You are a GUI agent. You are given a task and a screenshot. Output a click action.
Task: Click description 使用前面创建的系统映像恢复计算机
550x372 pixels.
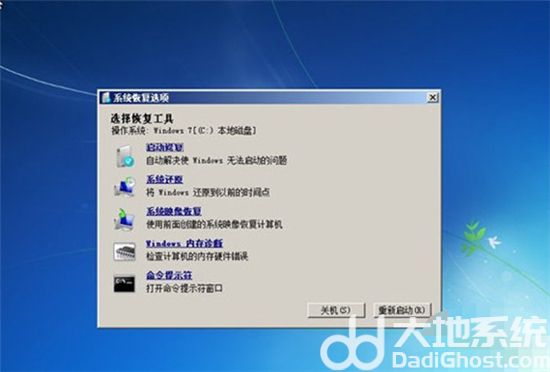coord(214,224)
